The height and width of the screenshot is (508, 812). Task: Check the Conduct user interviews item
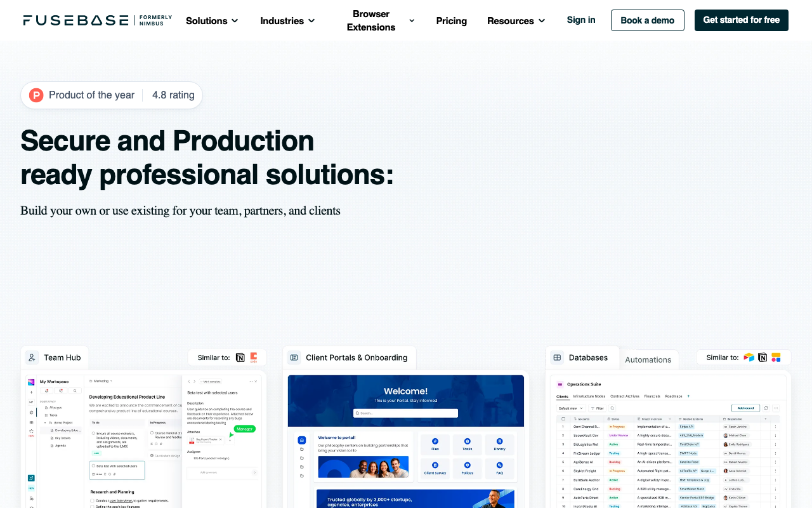(93, 500)
